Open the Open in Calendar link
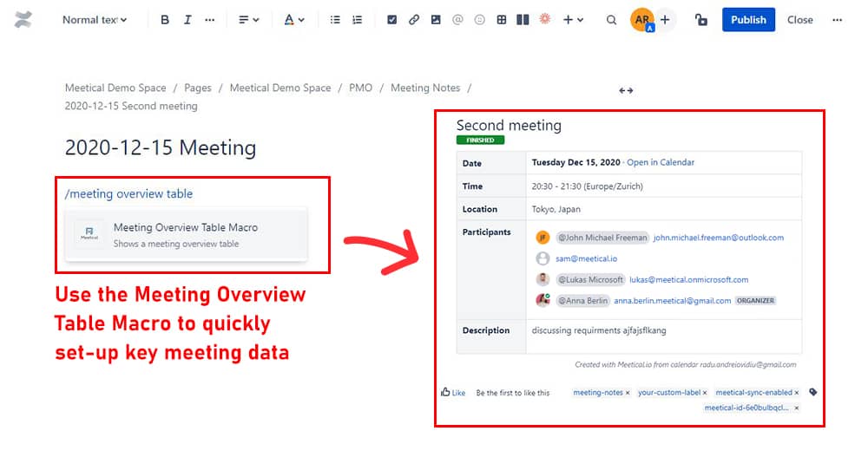 660,162
